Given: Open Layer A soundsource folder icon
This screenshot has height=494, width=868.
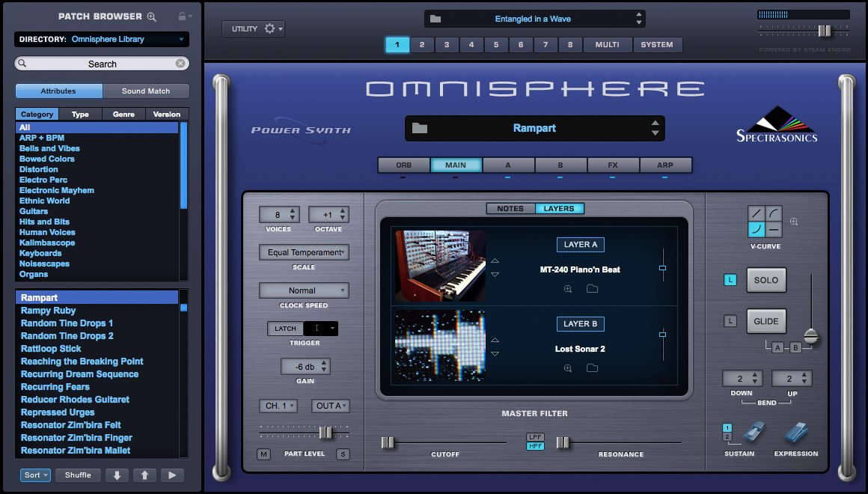Looking at the screenshot, I should tap(593, 288).
